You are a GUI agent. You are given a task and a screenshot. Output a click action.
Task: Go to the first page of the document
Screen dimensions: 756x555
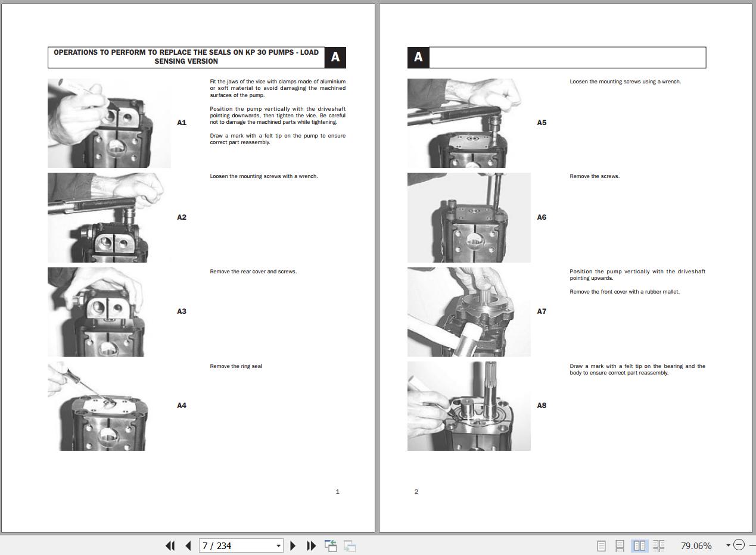(170, 545)
